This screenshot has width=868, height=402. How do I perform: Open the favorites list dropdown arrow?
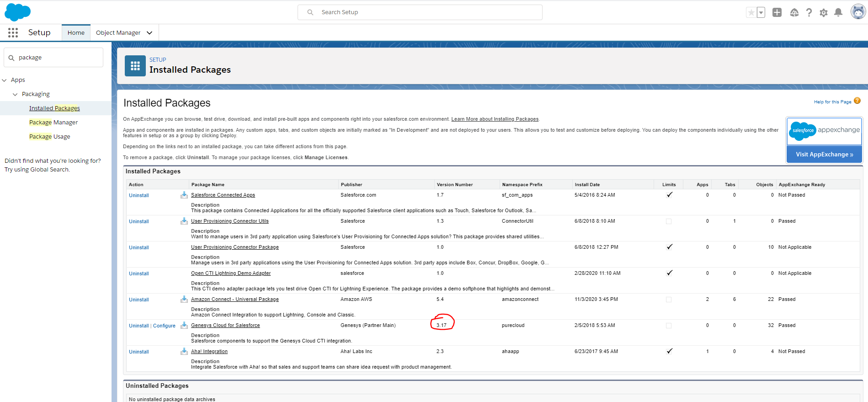(761, 12)
